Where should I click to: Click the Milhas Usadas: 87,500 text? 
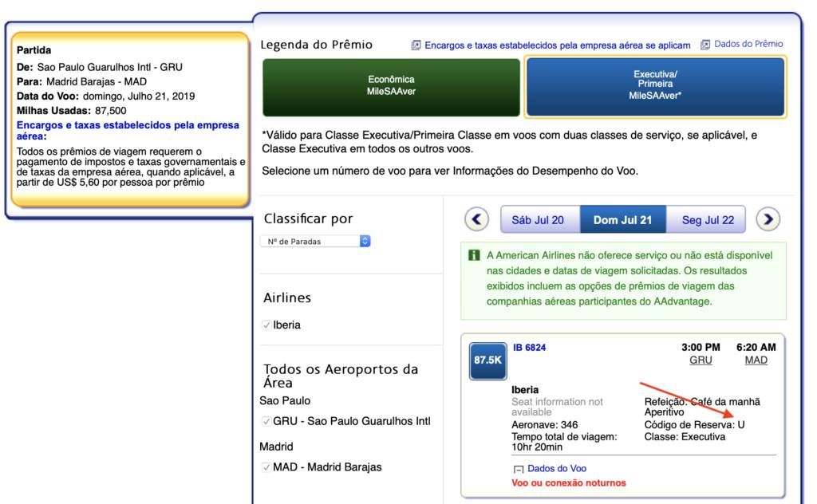(71, 110)
